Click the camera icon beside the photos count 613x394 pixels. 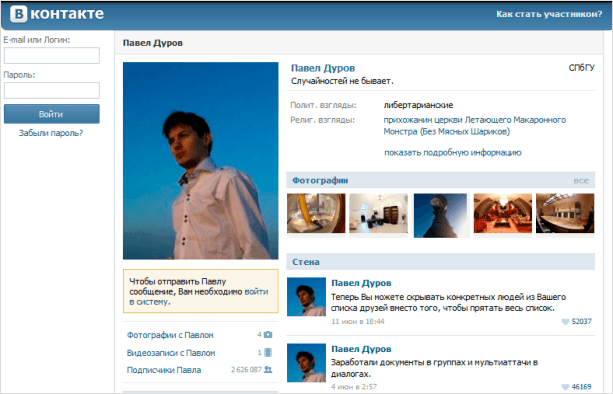click(268, 335)
